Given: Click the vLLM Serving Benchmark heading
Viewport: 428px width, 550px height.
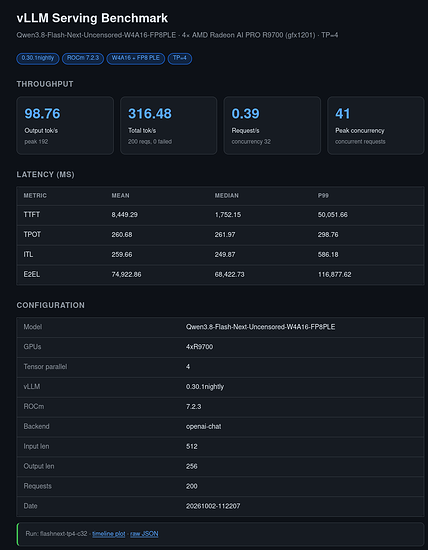Looking at the screenshot, I should point(92,18).
